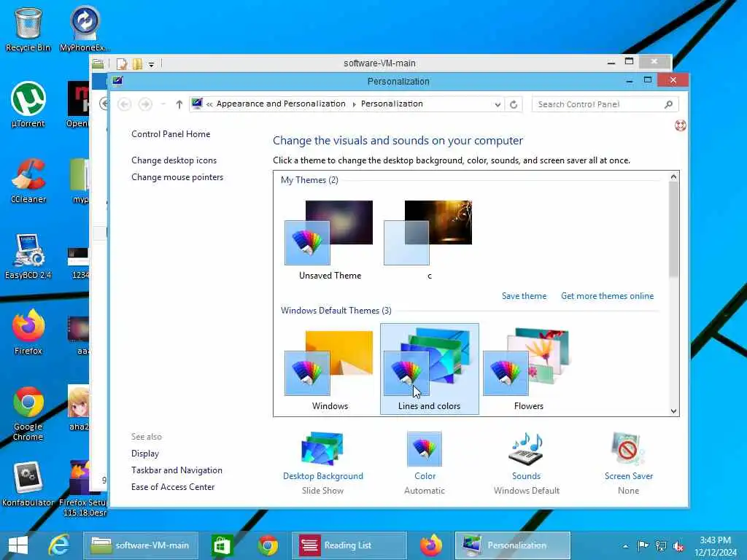The height and width of the screenshot is (560, 747).
Task: Switch to Personalization taskbar button
Action: (x=513, y=545)
